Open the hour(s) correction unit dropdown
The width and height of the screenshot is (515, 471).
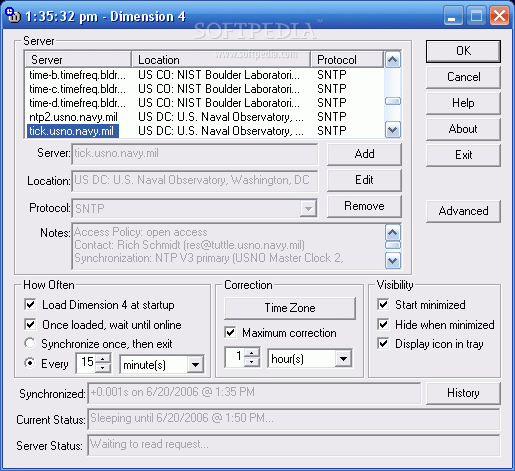343,359
